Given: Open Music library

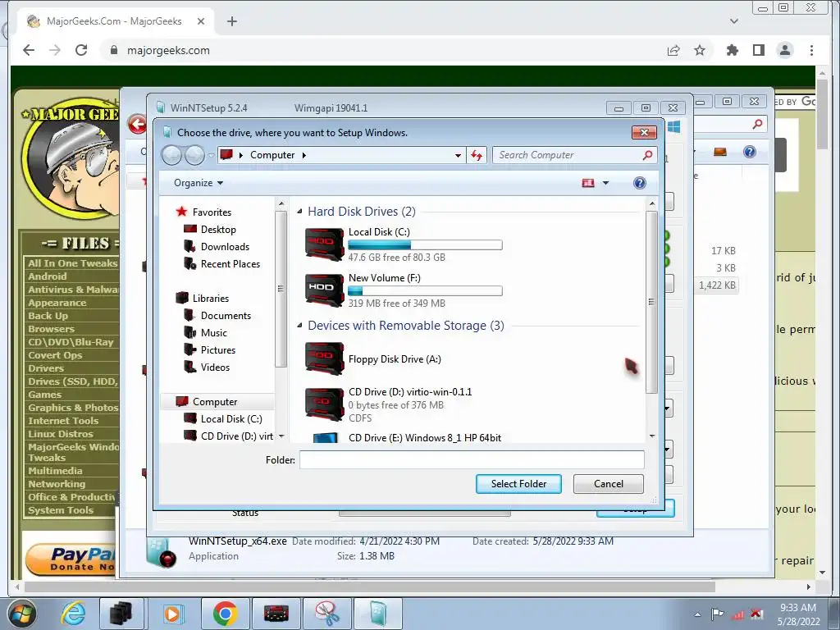Looking at the screenshot, I should pyautogui.click(x=214, y=333).
